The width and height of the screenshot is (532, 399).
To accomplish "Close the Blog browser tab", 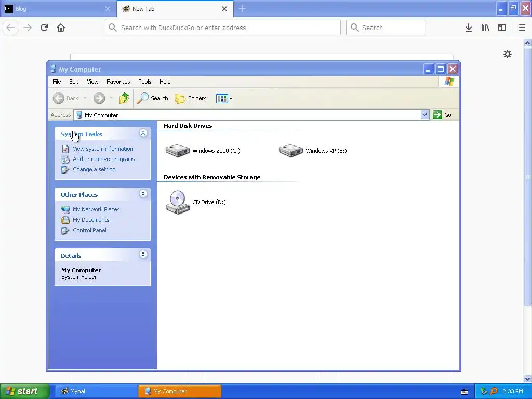I will pos(108,9).
